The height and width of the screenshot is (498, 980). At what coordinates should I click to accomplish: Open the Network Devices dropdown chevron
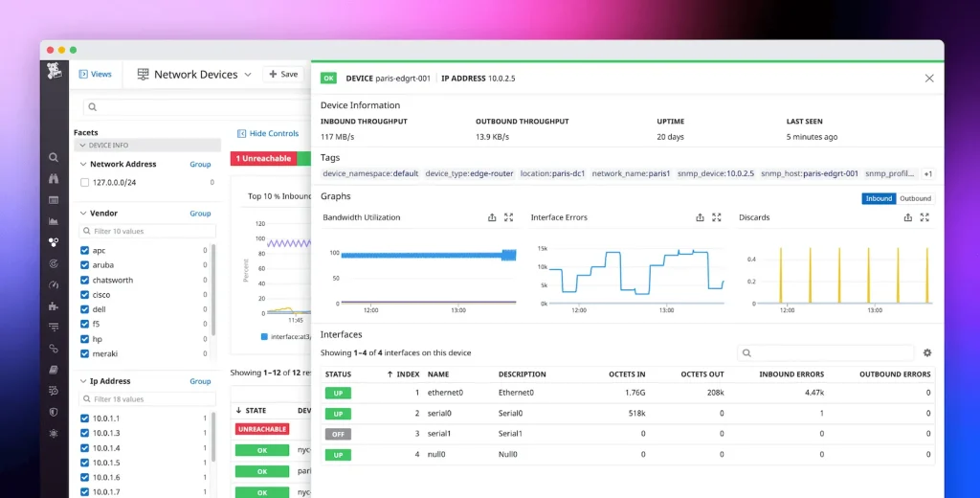click(x=248, y=75)
